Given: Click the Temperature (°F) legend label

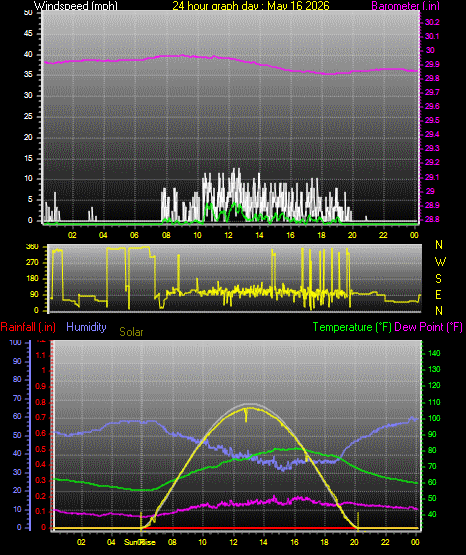Looking at the screenshot, I should 352,327.
